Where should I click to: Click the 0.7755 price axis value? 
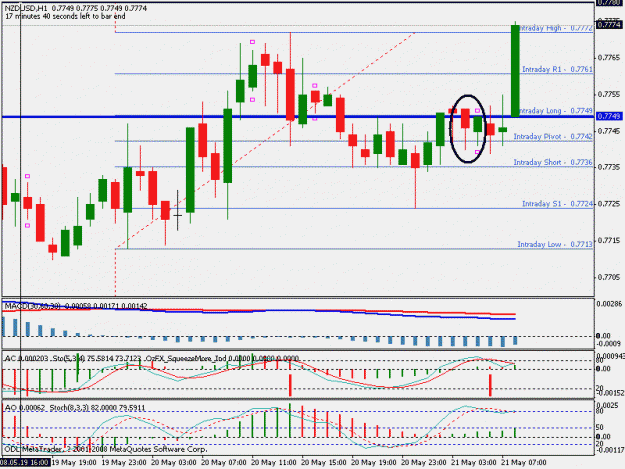click(609, 94)
